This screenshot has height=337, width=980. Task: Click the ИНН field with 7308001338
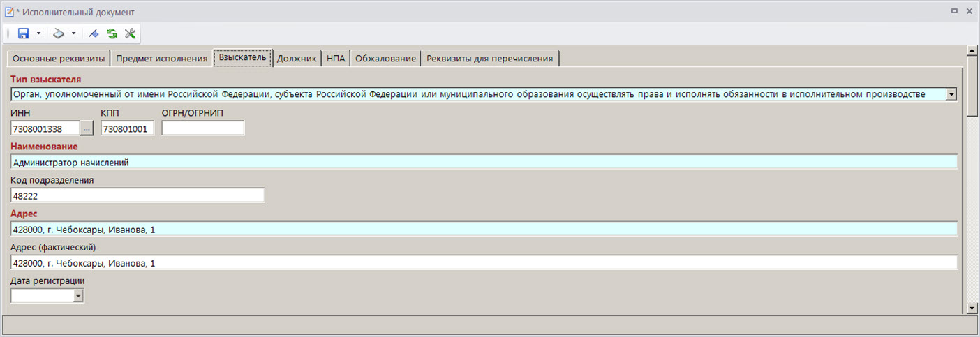45,128
